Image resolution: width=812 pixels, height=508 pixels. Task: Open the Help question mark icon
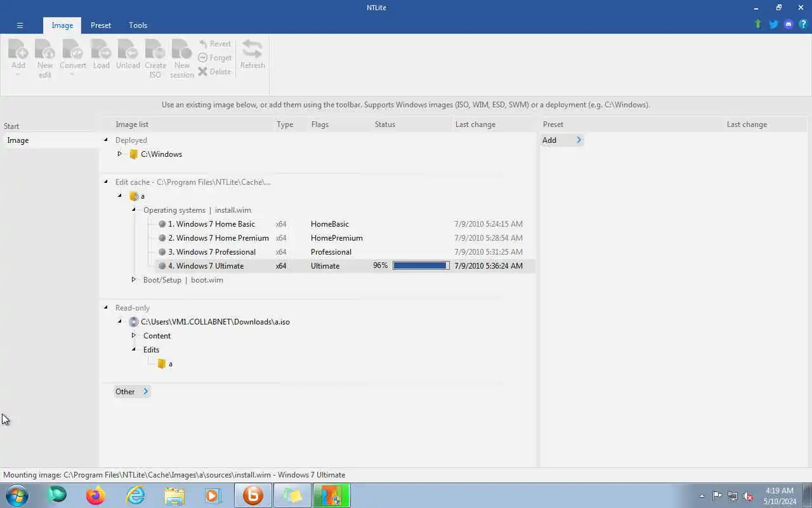(803, 24)
